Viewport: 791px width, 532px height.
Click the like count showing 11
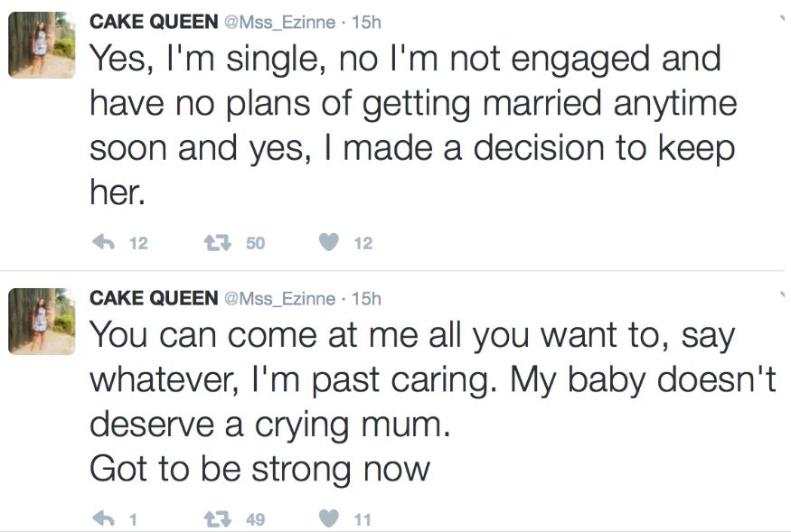tap(363, 519)
